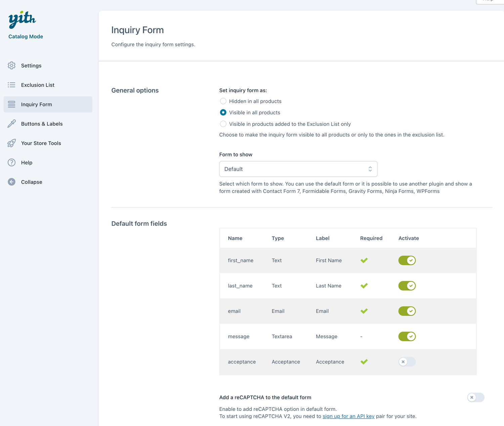Click the YITH logo
Image resolution: width=504 pixels, height=426 pixels.
(22, 19)
